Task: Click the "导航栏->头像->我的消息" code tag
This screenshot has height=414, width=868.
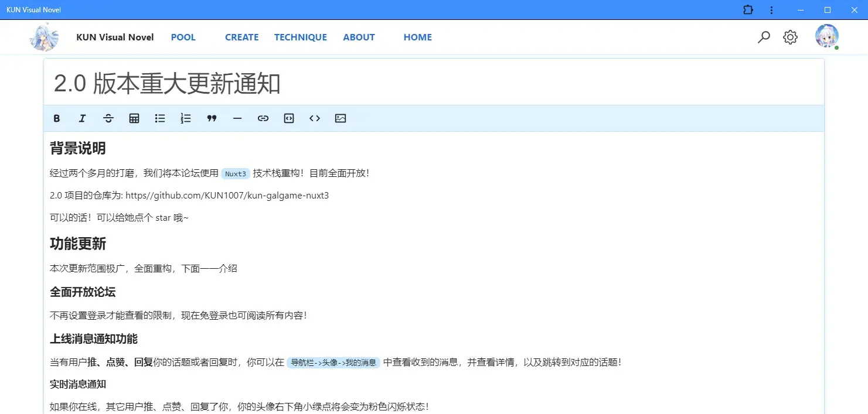Action: (x=333, y=362)
